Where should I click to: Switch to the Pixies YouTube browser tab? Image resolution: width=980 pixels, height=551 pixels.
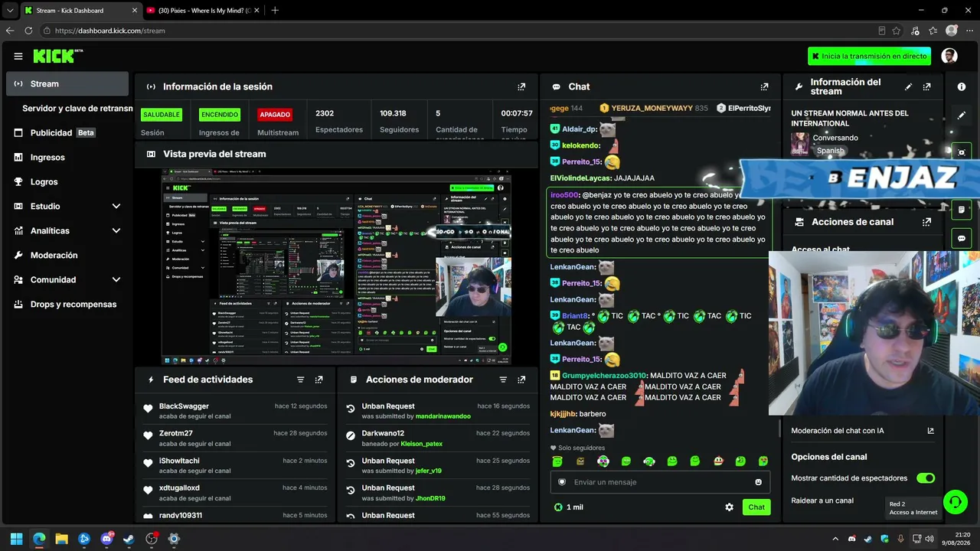[203, 10]
